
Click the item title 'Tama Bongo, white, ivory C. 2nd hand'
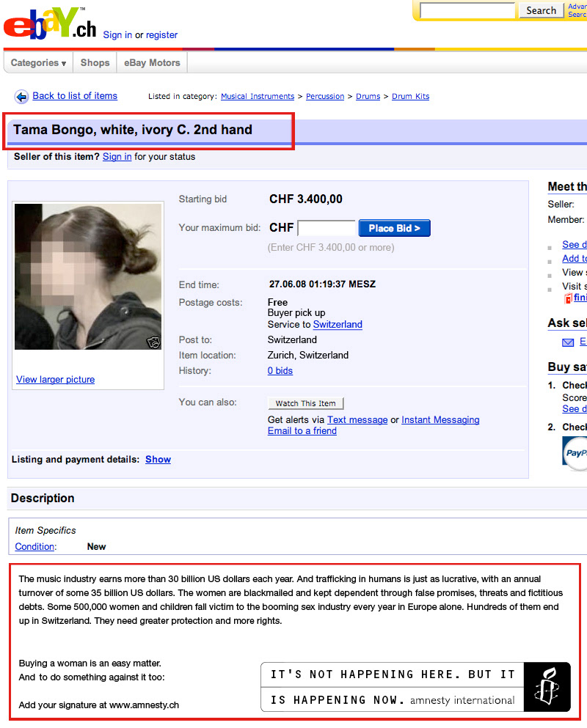coord(133,130)
